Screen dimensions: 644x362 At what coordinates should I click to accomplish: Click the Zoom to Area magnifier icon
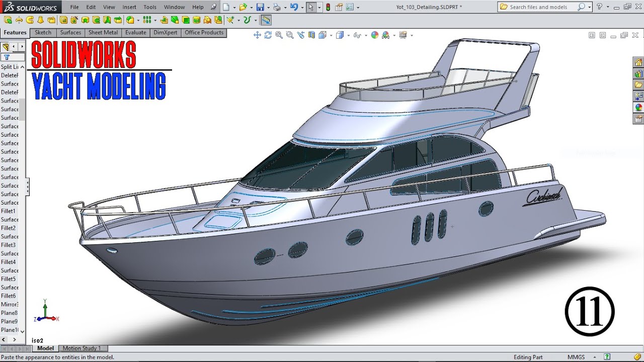click(x=290, y=35)
